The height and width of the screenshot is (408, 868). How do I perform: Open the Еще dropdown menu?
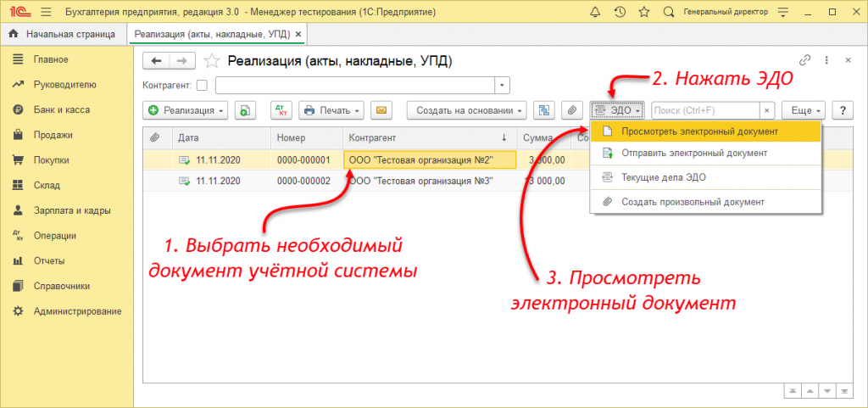pyautogui.click(x=804, y=110)
